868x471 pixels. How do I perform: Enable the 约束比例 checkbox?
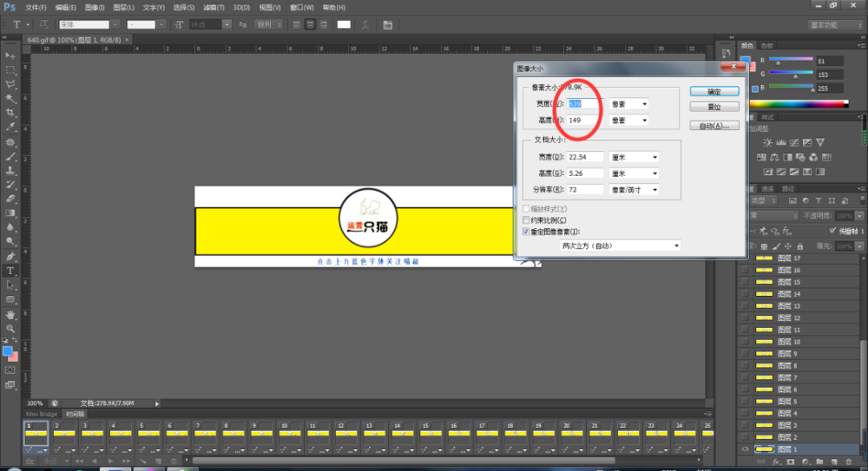(526, 220)
